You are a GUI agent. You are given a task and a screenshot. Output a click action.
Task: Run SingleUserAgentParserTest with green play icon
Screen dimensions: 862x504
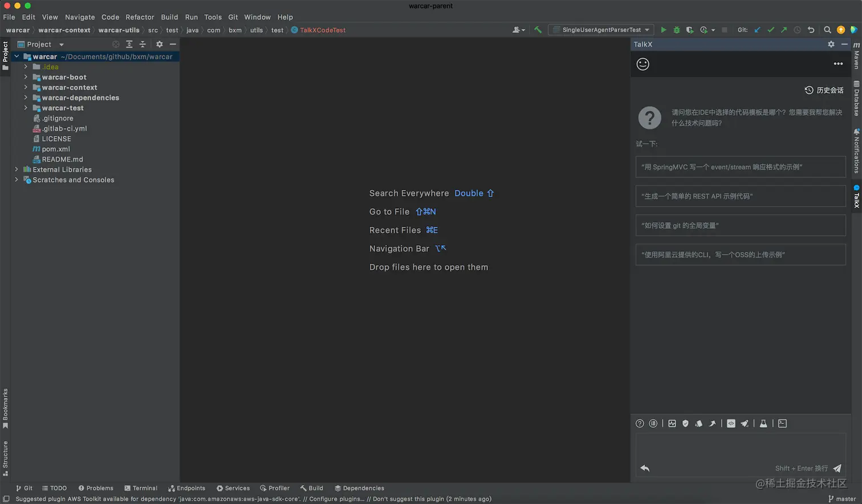tap(663, 30)
